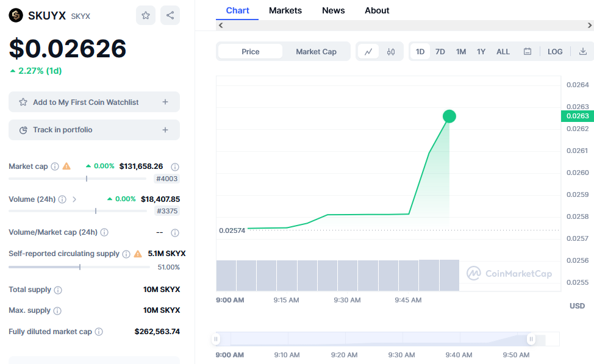Open Market cap info icon
Viewport: 594px width, 364px height.
(55, 166)
